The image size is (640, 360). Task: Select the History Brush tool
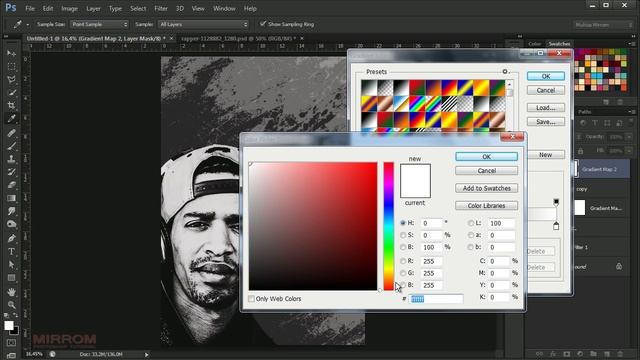point(11,172)
